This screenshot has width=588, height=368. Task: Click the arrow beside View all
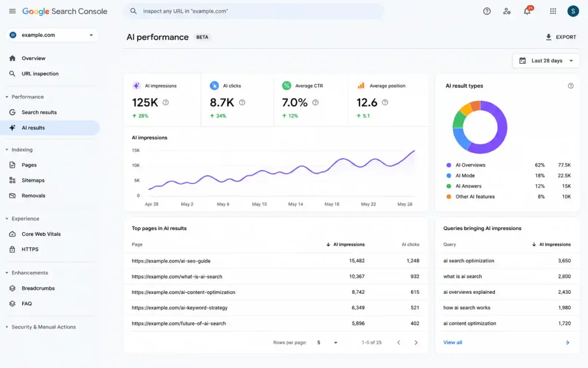click(567, 343)
